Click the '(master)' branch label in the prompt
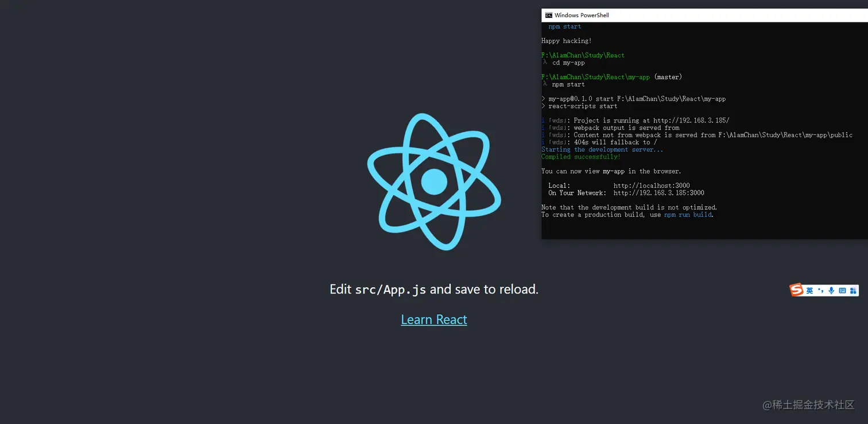The image size is (868, 424). 668,77
